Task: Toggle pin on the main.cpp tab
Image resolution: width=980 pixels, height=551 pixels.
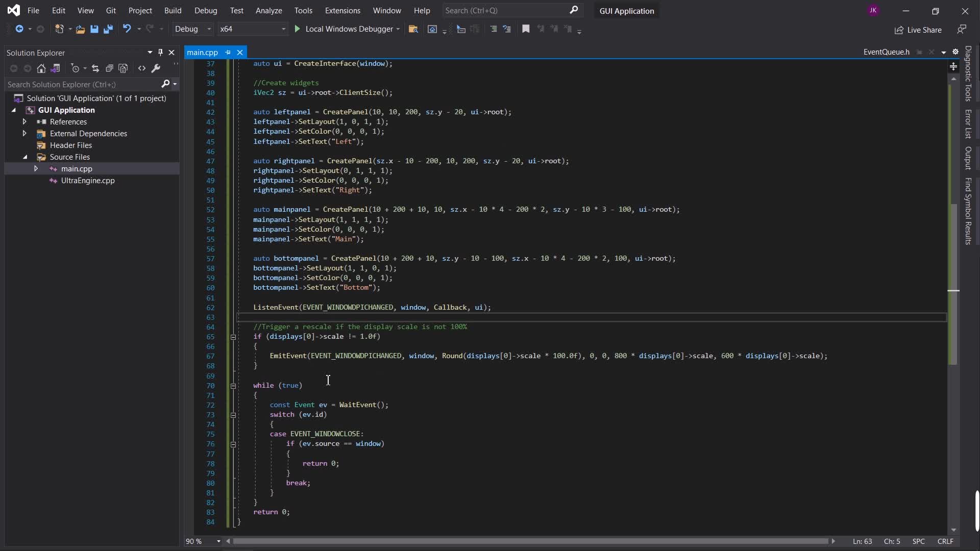Action: click(228, 53)
